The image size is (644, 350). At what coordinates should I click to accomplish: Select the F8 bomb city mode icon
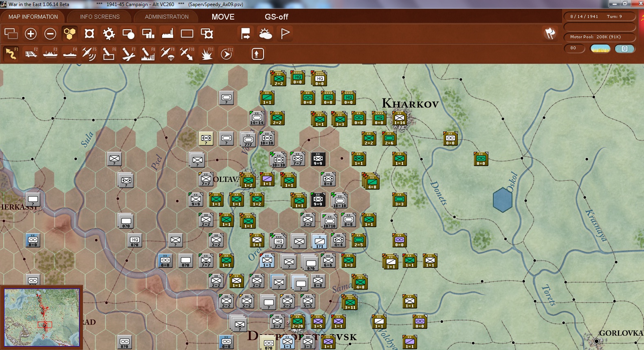(x=148, y=54)
